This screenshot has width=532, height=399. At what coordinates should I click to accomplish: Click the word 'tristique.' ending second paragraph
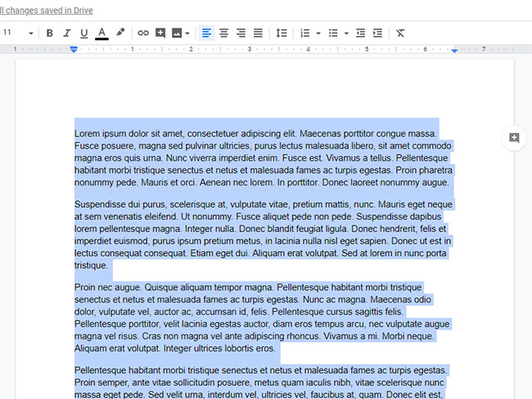[x=91, y=266]
